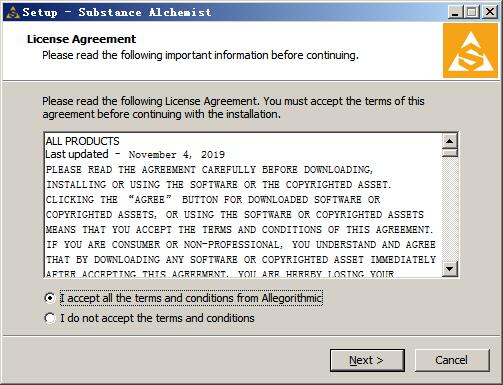503x385 pixels.
Task: Close the Setup window with X
Action: 489,12
